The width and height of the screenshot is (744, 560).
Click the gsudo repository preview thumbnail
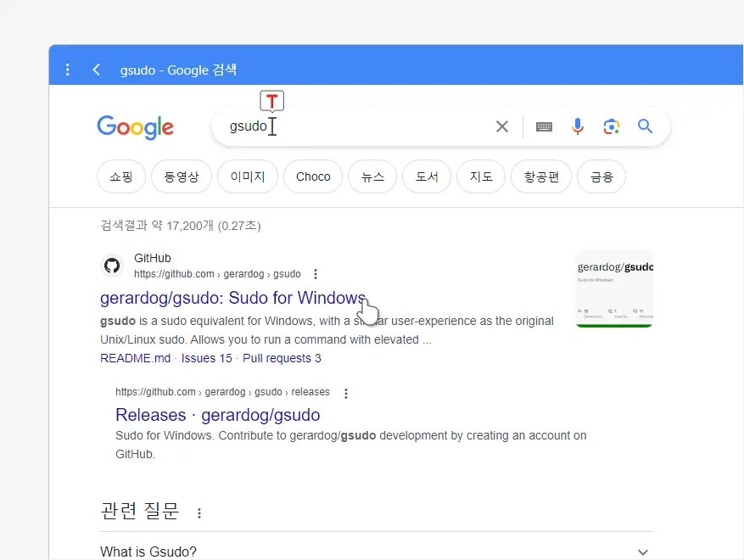(613, 288)
